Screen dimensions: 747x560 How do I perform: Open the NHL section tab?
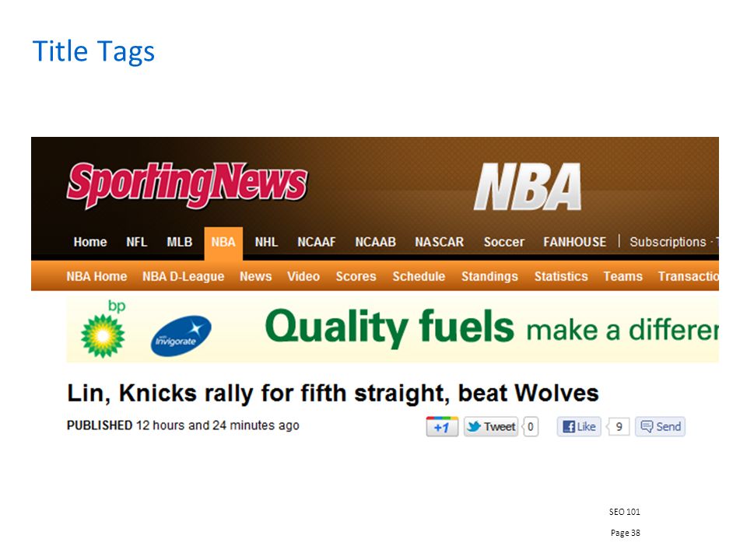pyautogui.click(x=266, y=242)
